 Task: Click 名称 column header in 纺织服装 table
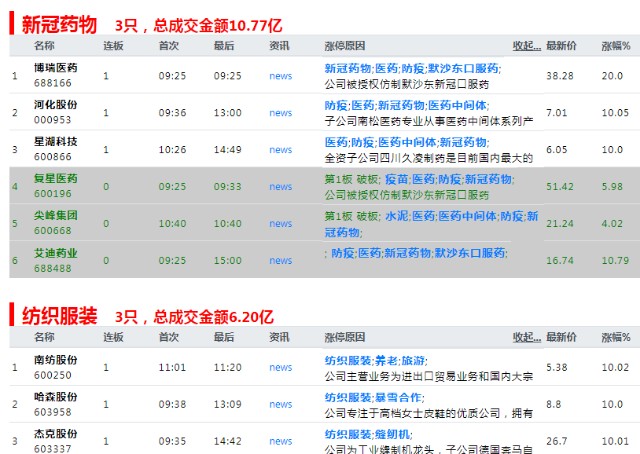click(x=44, y=337)
